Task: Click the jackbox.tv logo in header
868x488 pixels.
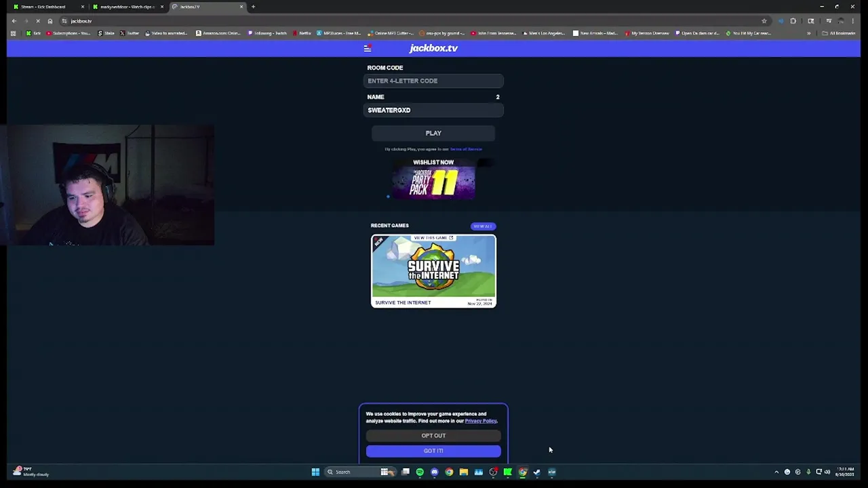Action: [433, 48]
